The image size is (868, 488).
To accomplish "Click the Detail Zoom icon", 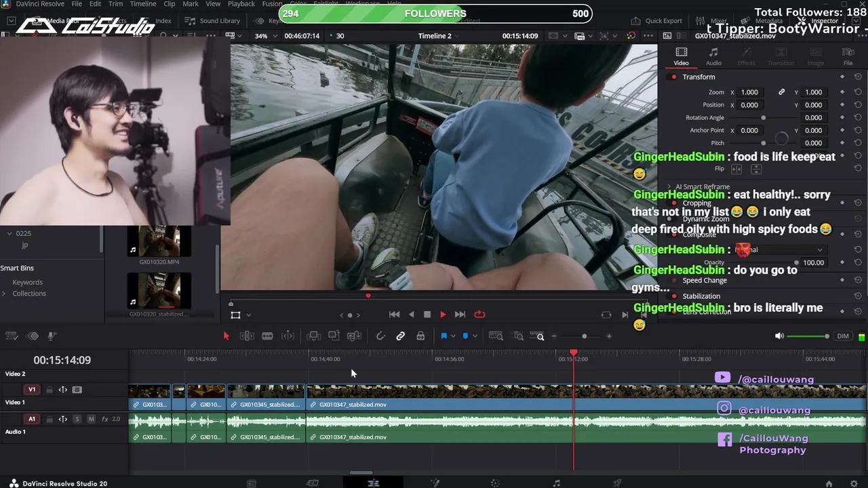I will [519, 336].
